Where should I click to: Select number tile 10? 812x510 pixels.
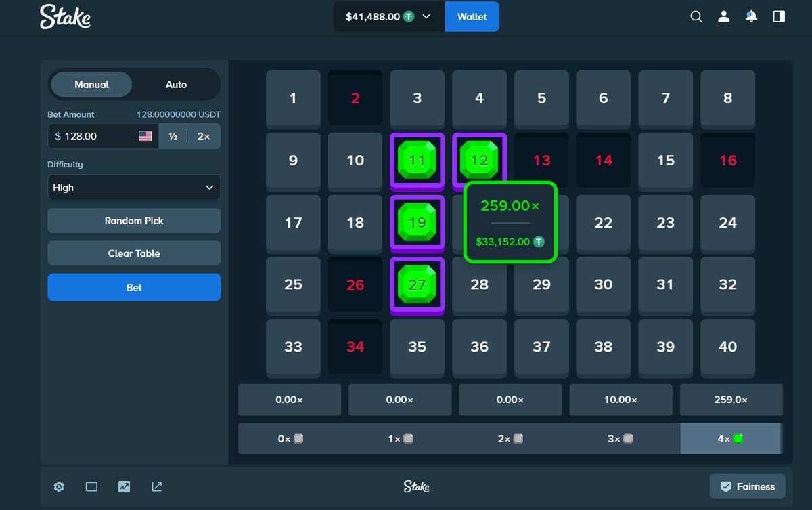click(355, 161)
